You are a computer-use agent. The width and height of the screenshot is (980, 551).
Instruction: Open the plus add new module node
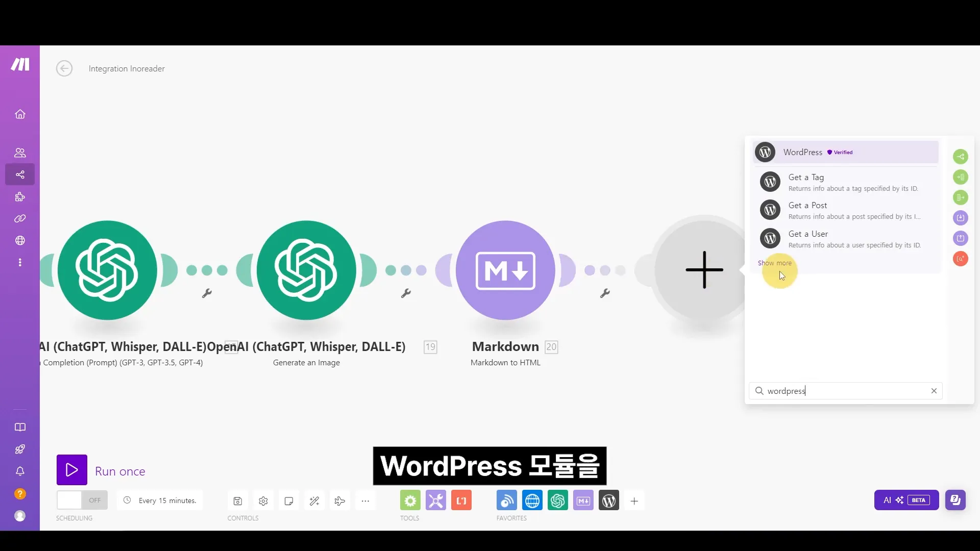click(x=704, y=270)
